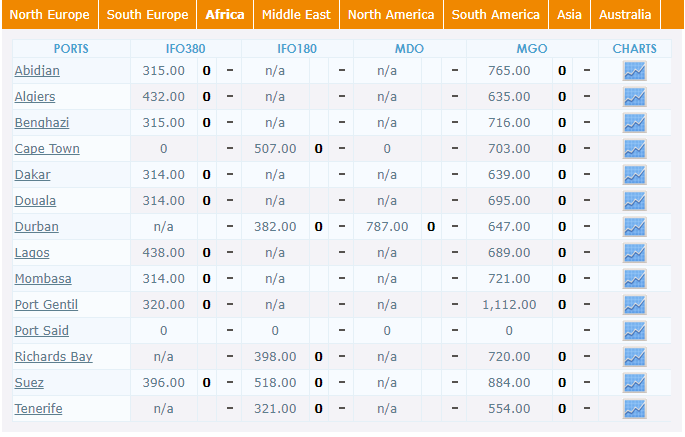This screenshot has width=685, height=437.
Task: Click the IFO380 column header
Action: click(185, 49)
